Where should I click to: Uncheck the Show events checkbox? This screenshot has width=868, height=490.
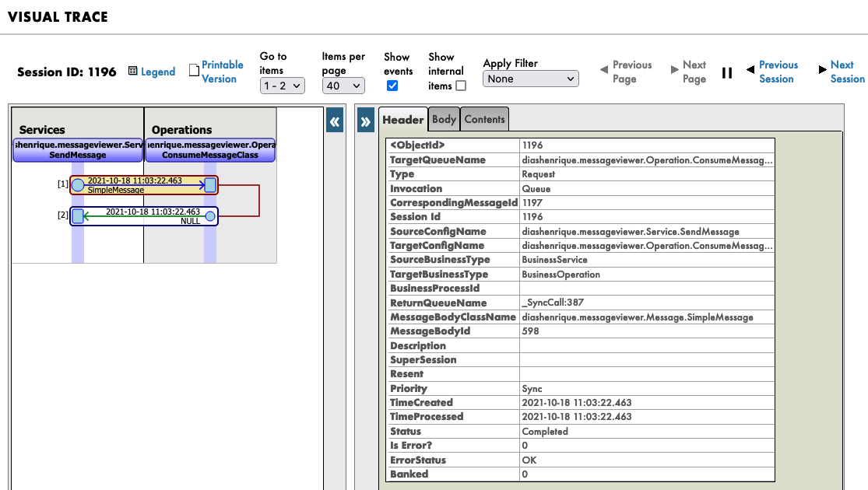click(392, 86)
